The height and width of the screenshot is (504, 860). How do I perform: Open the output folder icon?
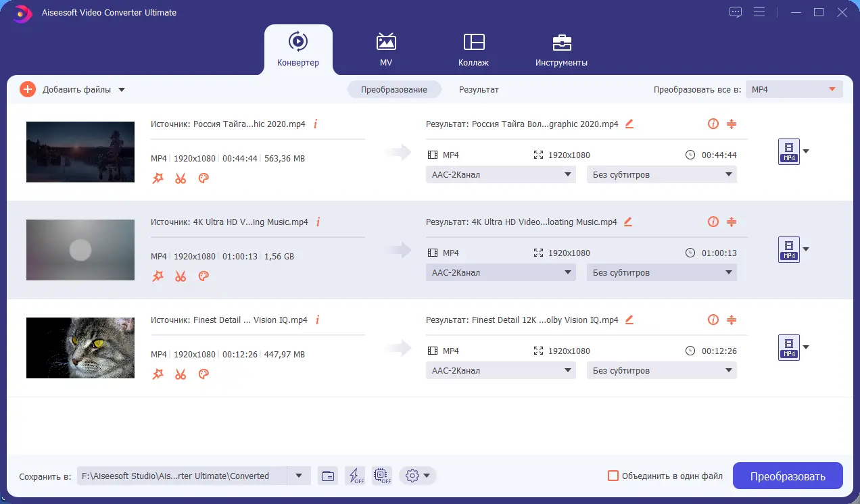coord(328,476)
